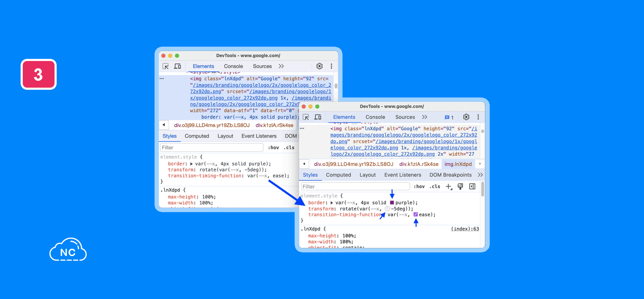This screenshot has width=644, height=299.
Task: Click the ellipsis beside img node, front window
Action: point(302,128)
